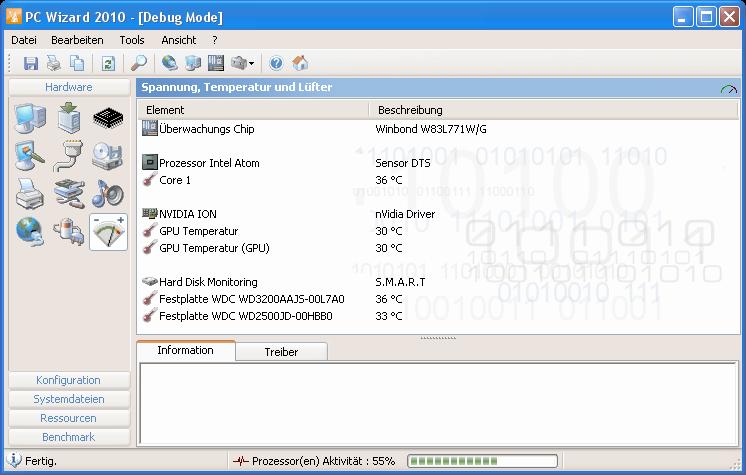This screenshot has width=746, height=475.
Task: Select the NVIDIA ION row
Action: pyautogui.click(x=438, y=214)
